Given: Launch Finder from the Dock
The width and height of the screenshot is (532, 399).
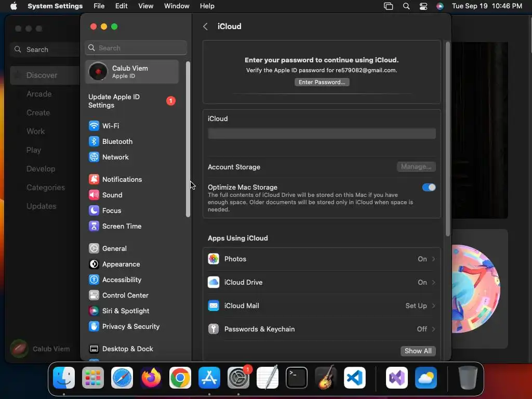Looking at the screenshot, I should pyautogui.click(x=64, y=378).
